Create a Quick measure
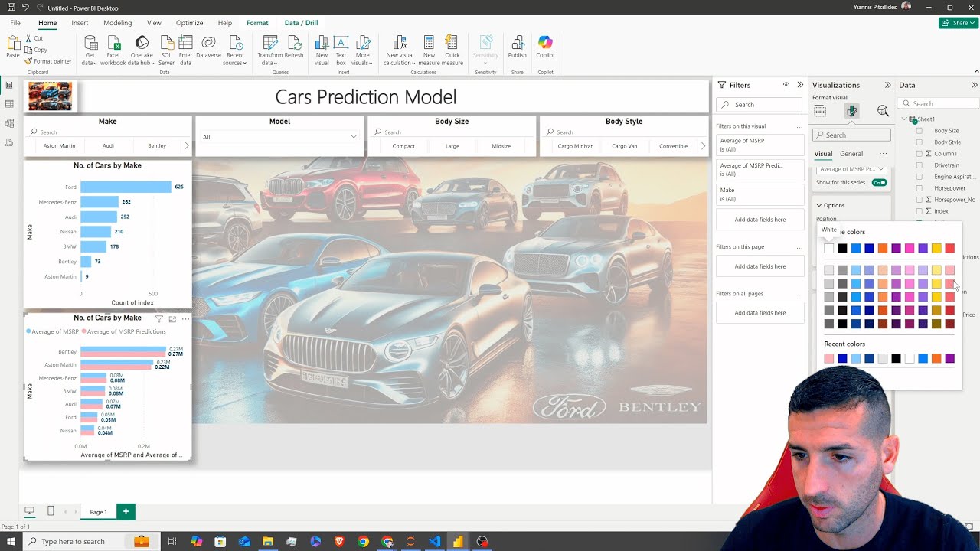This screenshot has width=980, height=551. click(x=452, y=51)
